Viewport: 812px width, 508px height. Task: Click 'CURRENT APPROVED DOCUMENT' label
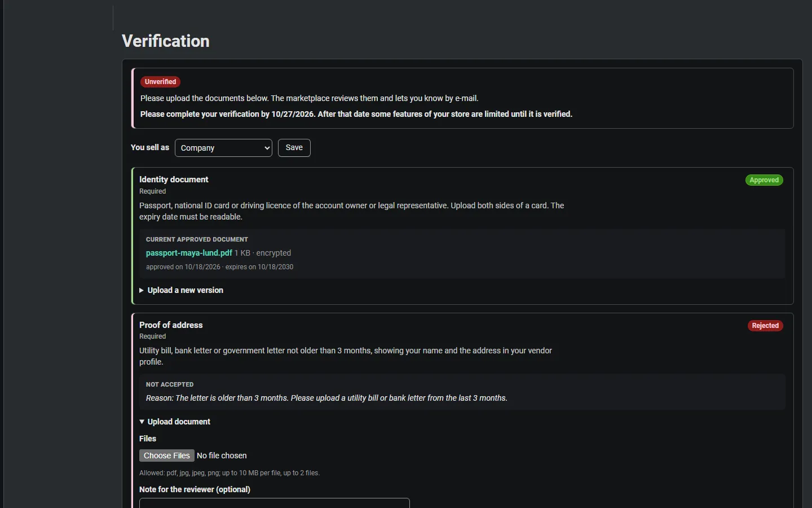(x=197, y=239)
